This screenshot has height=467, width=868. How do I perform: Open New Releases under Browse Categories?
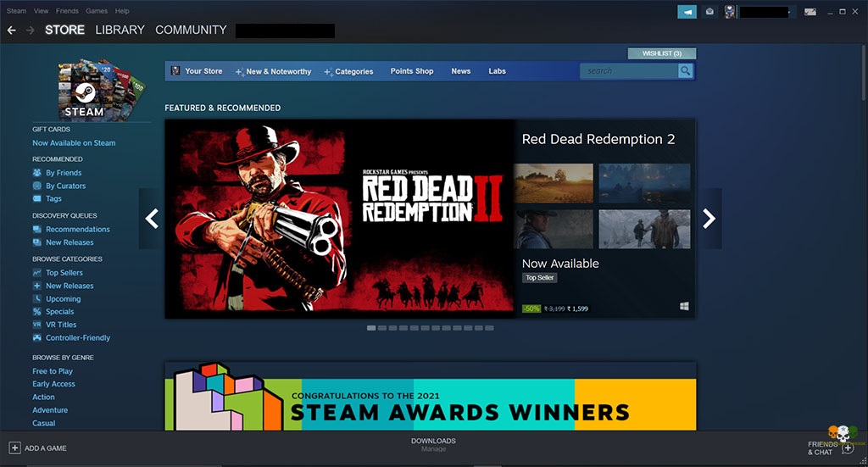(x=70, y=286)
